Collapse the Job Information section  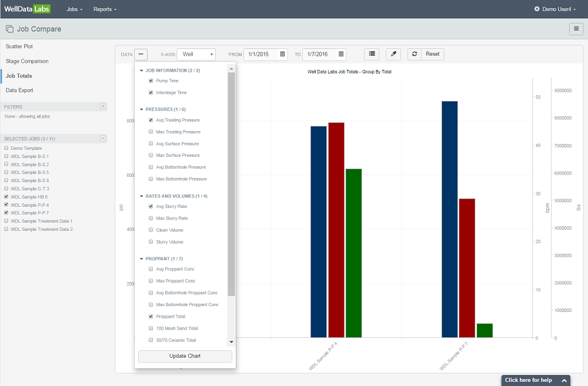(x=141, y=71)
